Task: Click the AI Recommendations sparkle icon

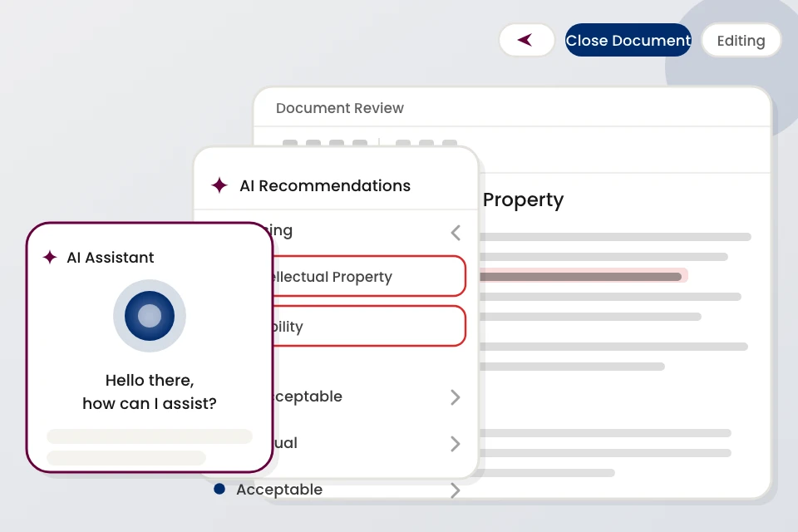Action: (x=219, y=185)
